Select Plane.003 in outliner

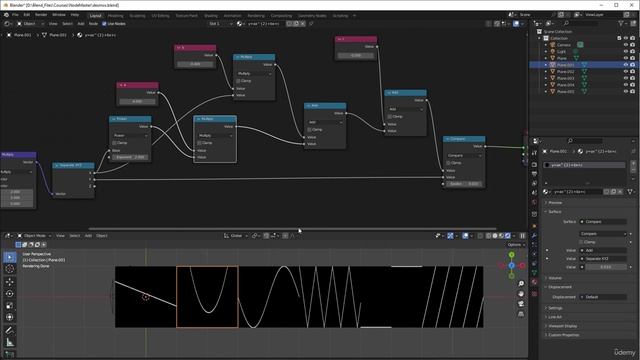tap(566, 78)
